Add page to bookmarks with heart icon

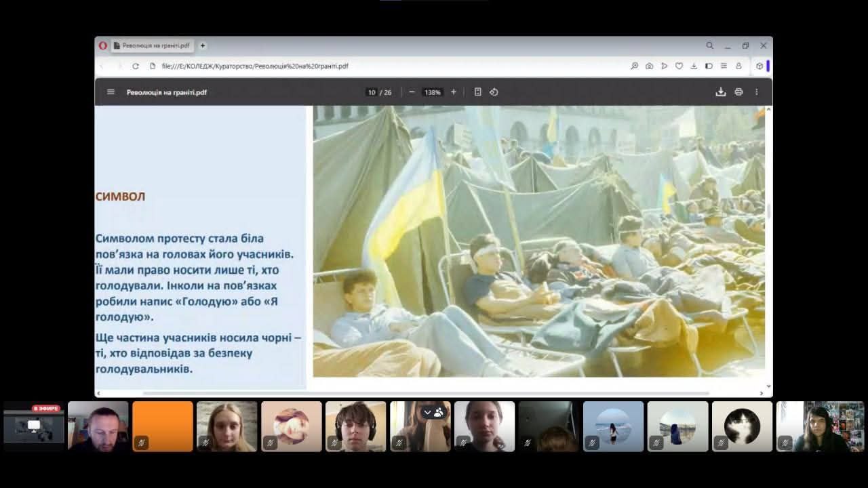tap(679, 66)
